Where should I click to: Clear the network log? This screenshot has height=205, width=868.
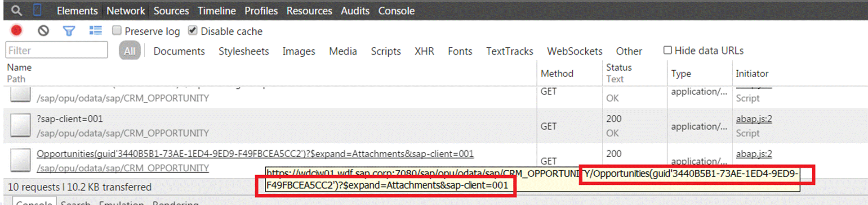[43, 31]
